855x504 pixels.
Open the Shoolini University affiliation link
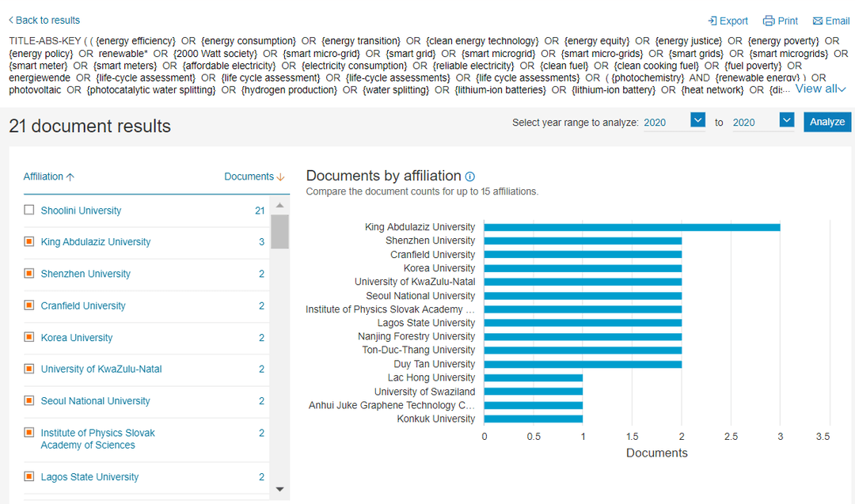81,210
